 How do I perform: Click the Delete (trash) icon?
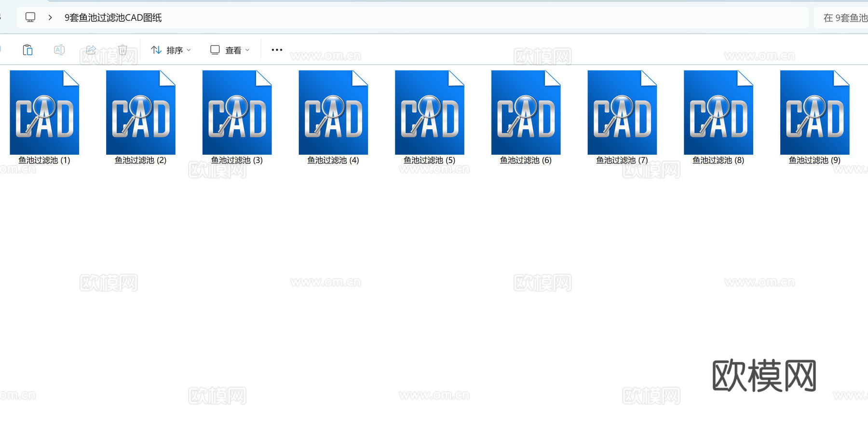click(x=123, y=50)
